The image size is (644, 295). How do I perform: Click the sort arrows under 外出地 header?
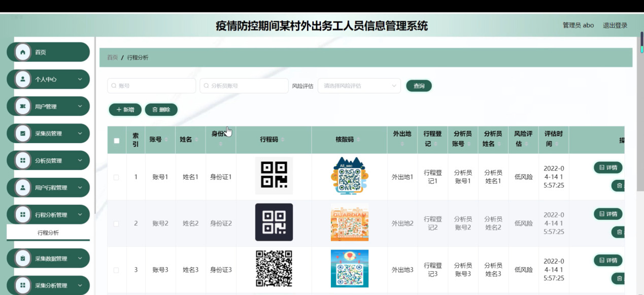(402, 144)
